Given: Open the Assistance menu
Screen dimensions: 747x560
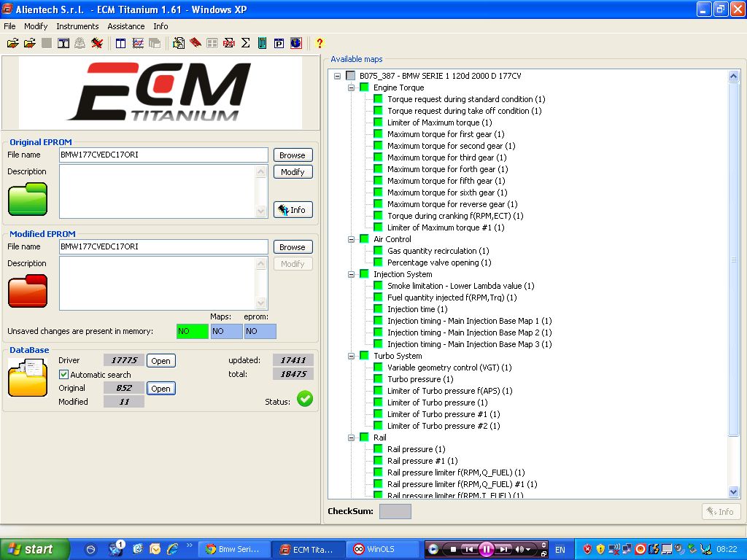Looking at the screenshot, I should pyautogui.click(x=125, y=26).
